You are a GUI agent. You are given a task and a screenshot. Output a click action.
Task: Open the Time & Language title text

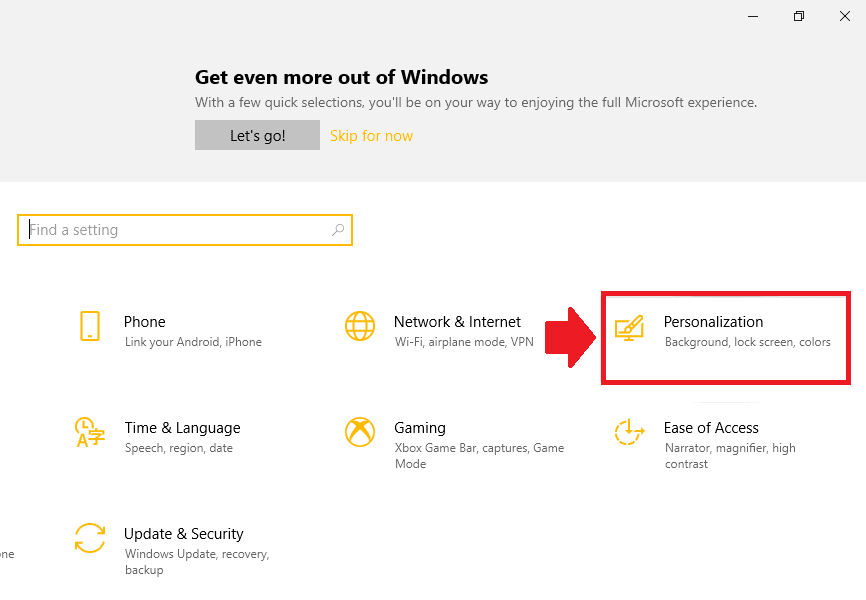coord(182,428)
